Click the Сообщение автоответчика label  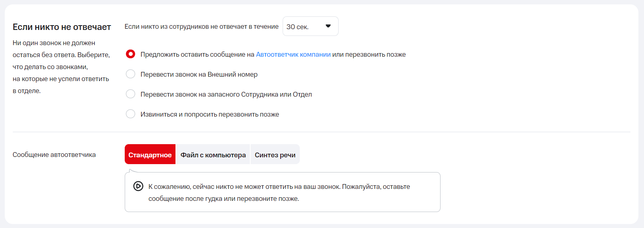tap(54, 155)
